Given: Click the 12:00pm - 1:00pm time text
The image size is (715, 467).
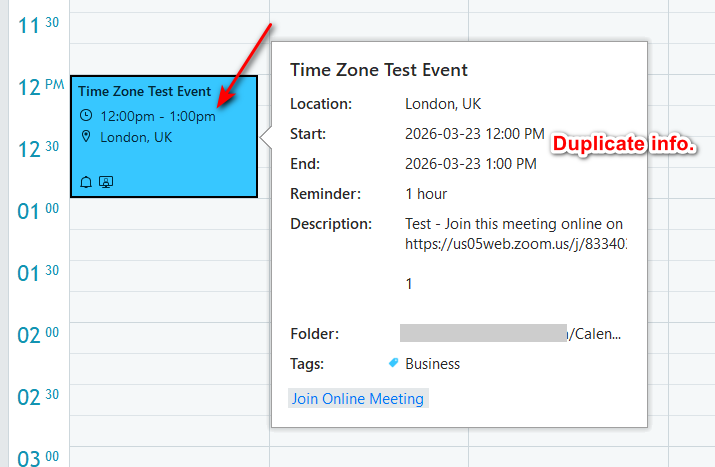Looking at the screenshot, I should click(x=158, y=116).
